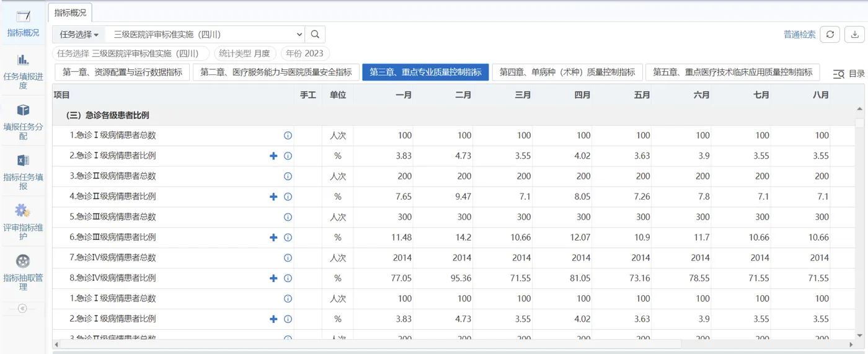868x354 pixels.
Task: Click the 任务选择 三级医院评审标准实施（四川） filter chip
Action: click(131, 53)
